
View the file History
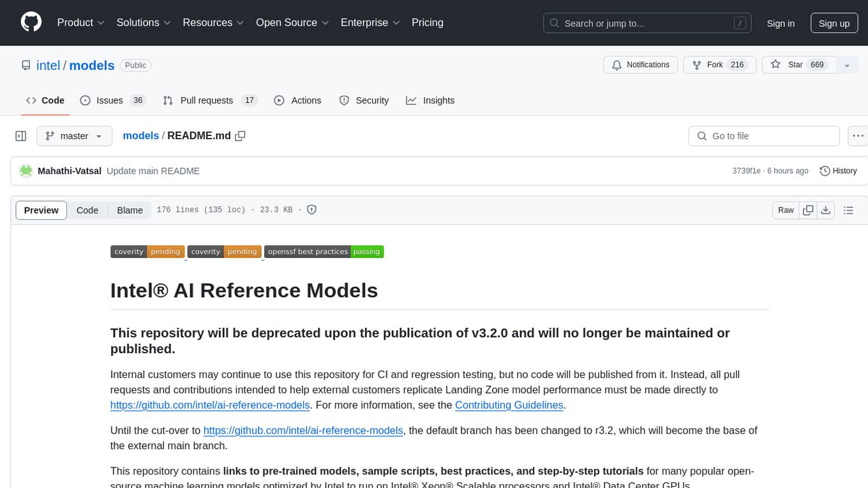[x=838, y=171]
